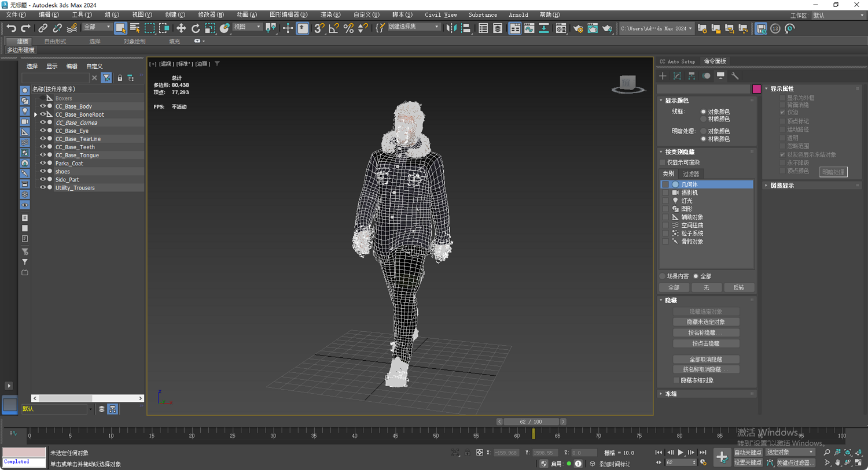This screenshot has height=470, width=868.
Task: Hide the Parka_Coat object via eye icon
Action: 42,164
